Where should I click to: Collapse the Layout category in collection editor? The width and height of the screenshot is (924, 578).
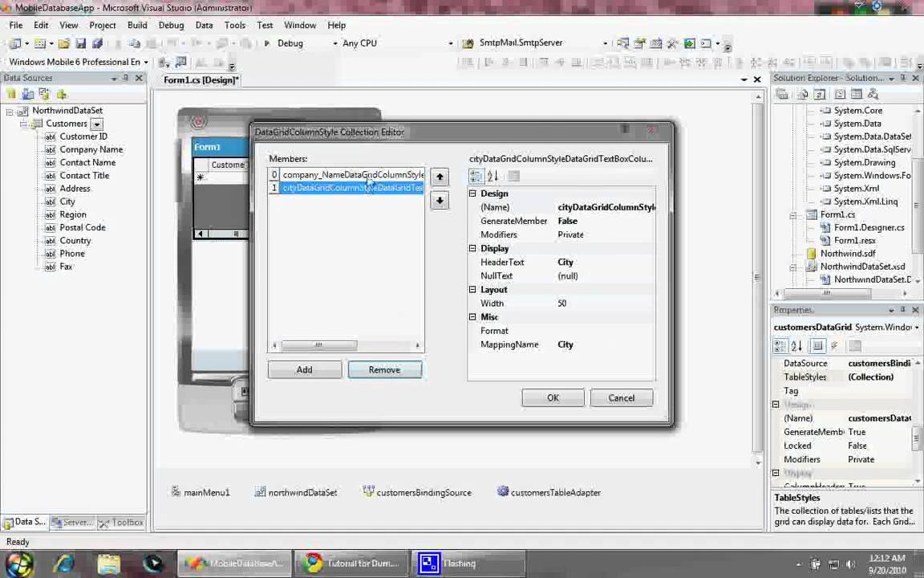[472, 290]
